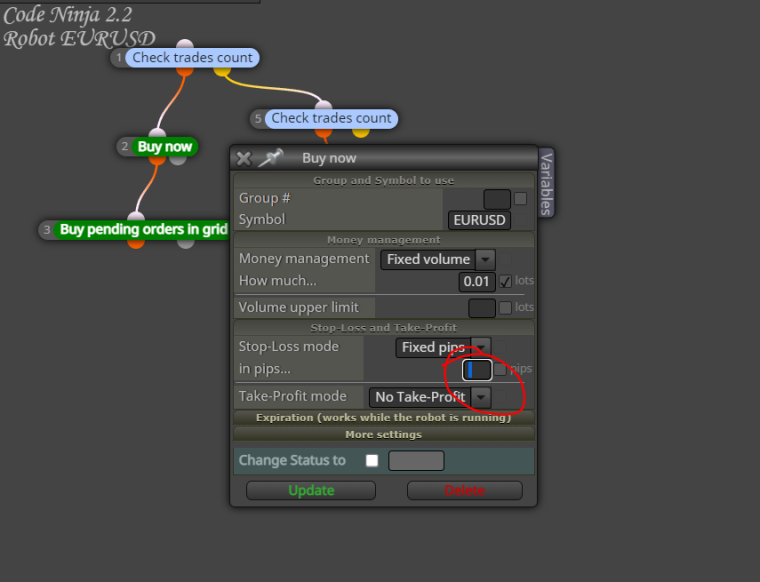Click input connector atop Buy pending orders block
760x582 pixels.
pos(136,216)
